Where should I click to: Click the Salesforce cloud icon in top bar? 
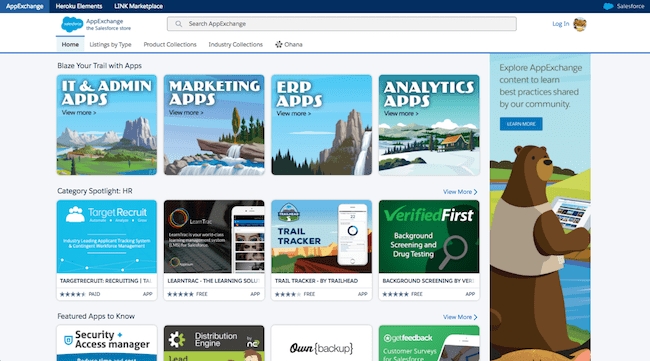pos(608,6)
